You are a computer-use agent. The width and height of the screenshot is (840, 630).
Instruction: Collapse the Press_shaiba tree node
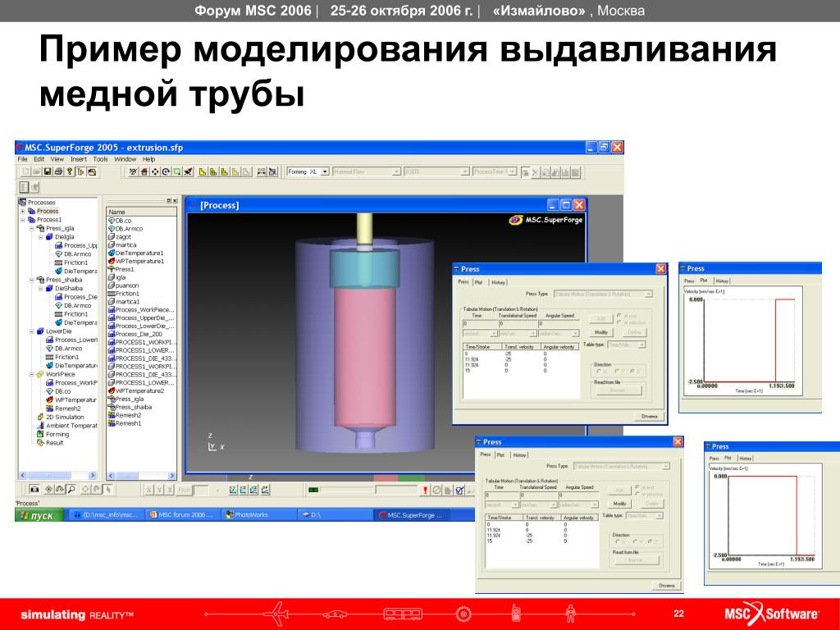click(x=32, y=280)
